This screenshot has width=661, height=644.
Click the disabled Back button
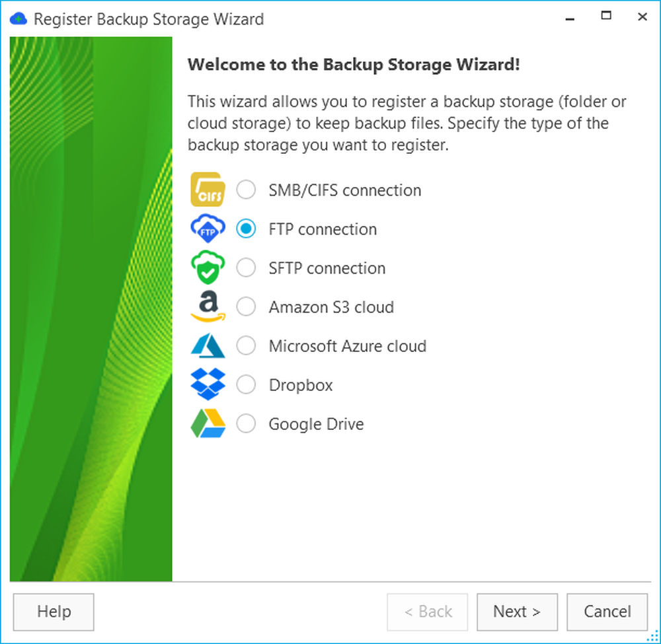tap(428, 612)
